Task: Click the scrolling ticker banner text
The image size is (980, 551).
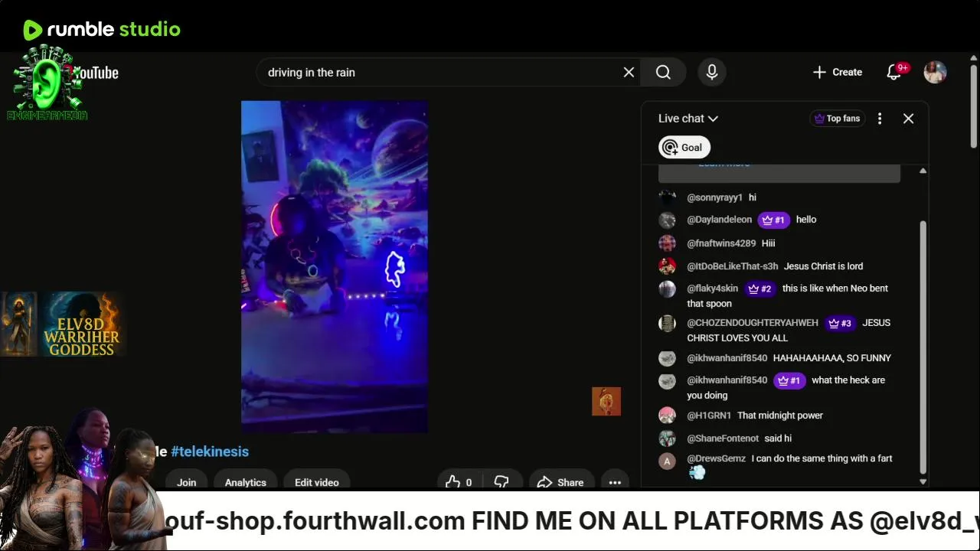Action: (x=572, y=521)
